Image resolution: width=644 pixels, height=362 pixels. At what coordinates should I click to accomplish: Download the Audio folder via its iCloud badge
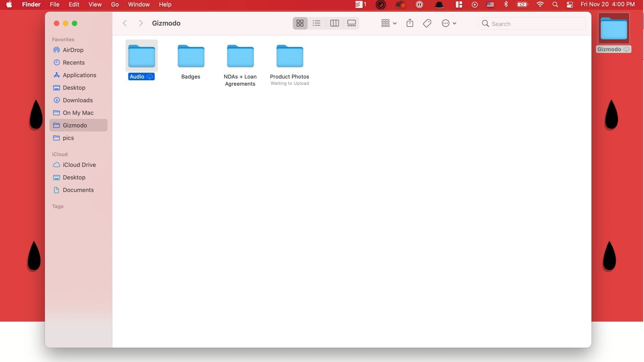coord(150,76)
